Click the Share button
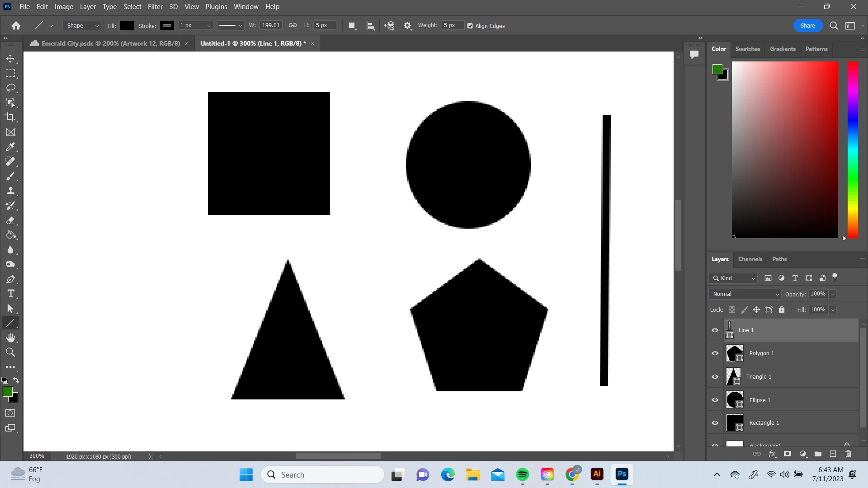The image size is (868, 488). click(x=807, y=26)
